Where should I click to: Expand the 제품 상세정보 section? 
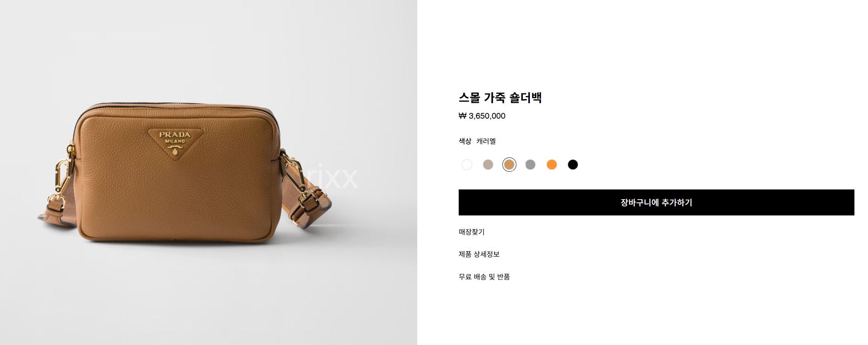click(x=479, y=254)
